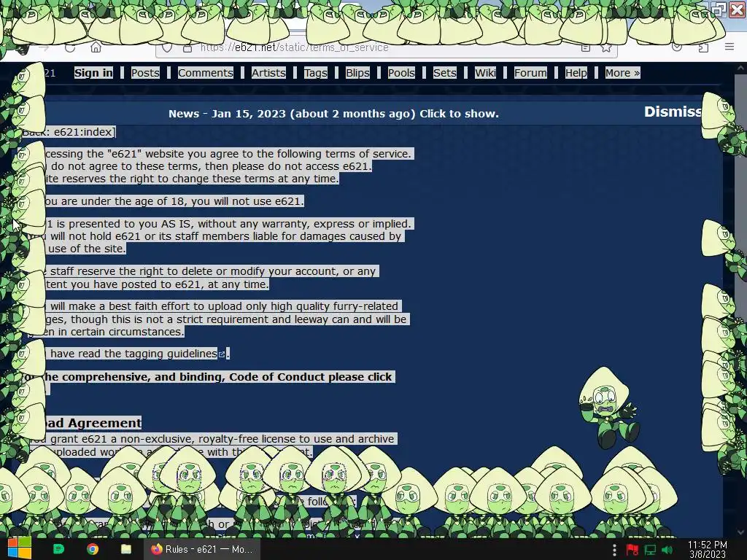Image resolution: width=747 pixels, height=560 pixels.
Task: Browse the Artists page
Action: [268, 73]
